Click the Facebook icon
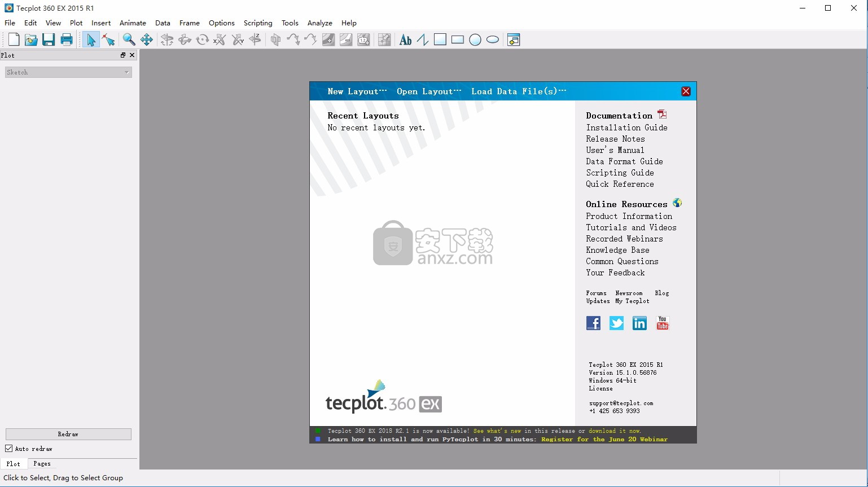Viewport: 868px width, 487px height. pos(593,323)
